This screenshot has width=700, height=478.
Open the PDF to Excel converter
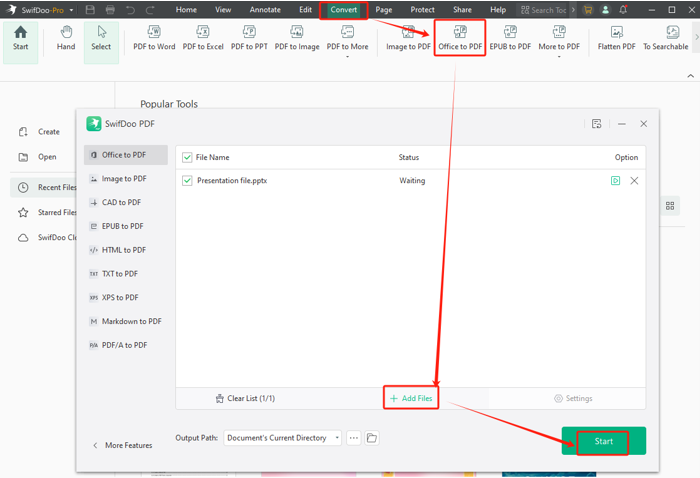coord(203,38)
